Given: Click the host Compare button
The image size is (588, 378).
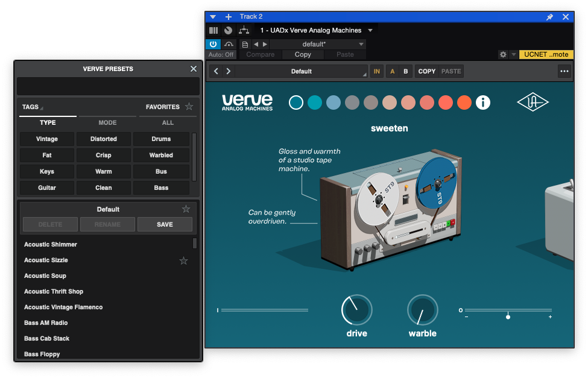Looking at the screenshot, I should pyautogui.click(x=261, y=54).
